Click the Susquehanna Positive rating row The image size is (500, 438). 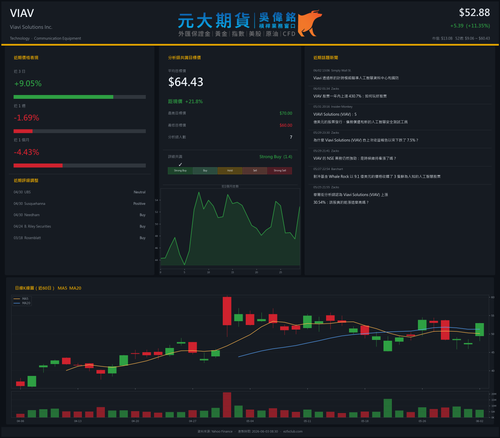[x=79, y=204]
